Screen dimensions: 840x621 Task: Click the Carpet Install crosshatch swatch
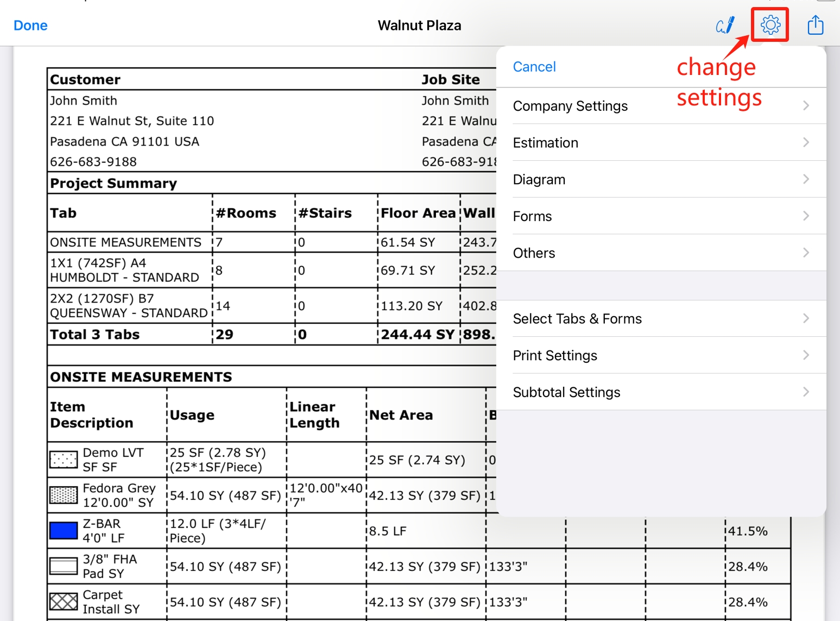click(64, 602)
